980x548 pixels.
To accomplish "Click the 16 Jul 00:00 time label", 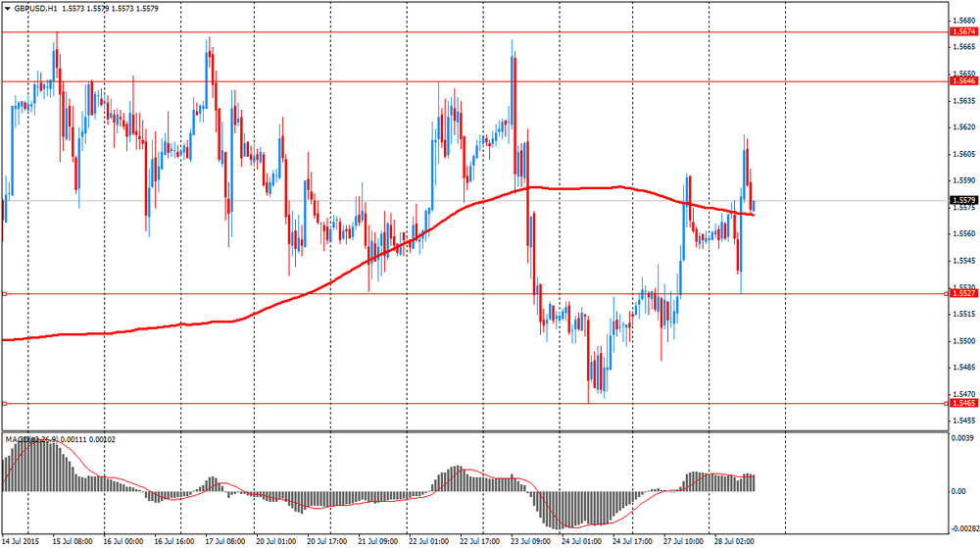I will click(x=123, y=541).
